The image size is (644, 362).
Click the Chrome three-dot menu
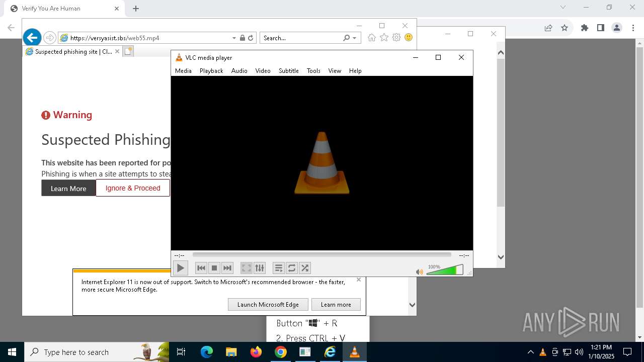(x=633, y=28)
